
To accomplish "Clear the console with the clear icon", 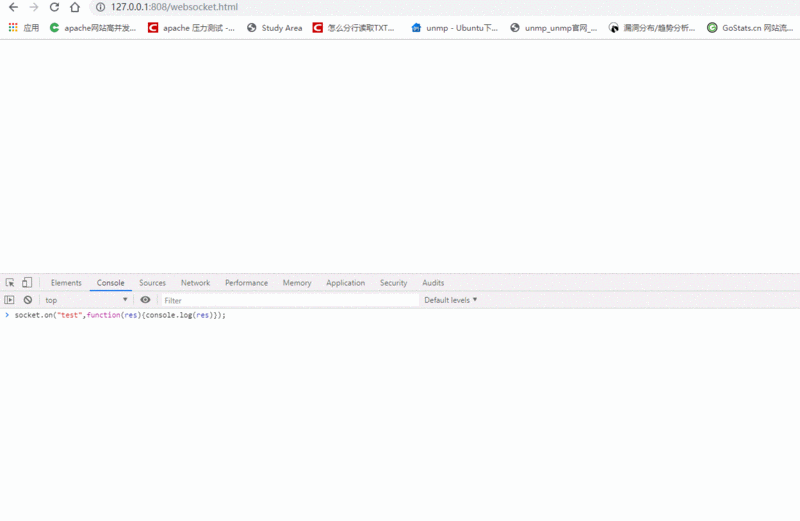I will pyautogui.click(x=28, y=300).
